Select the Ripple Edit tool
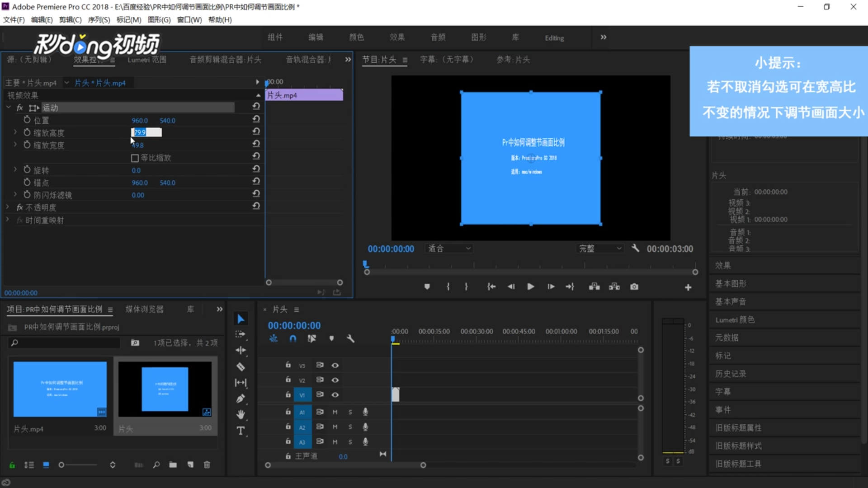The width and height of the screenshot is (868, 488). (241, 350)
